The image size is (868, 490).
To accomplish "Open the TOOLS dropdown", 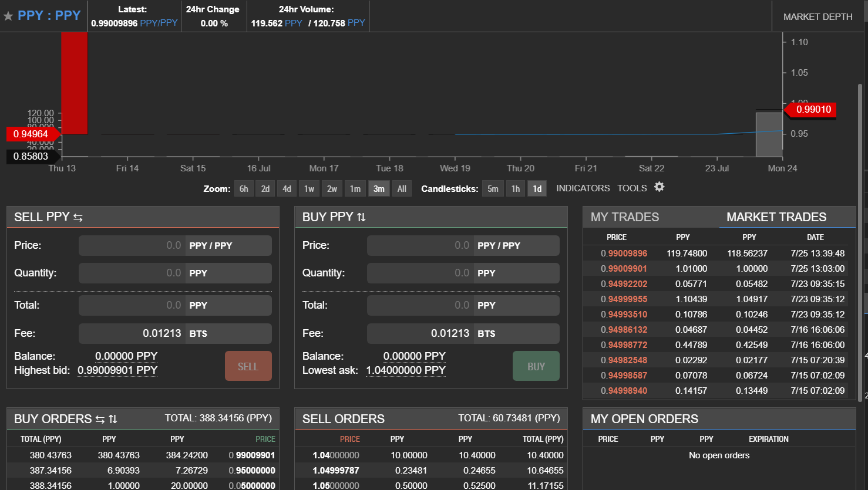I will coord(632,188).
